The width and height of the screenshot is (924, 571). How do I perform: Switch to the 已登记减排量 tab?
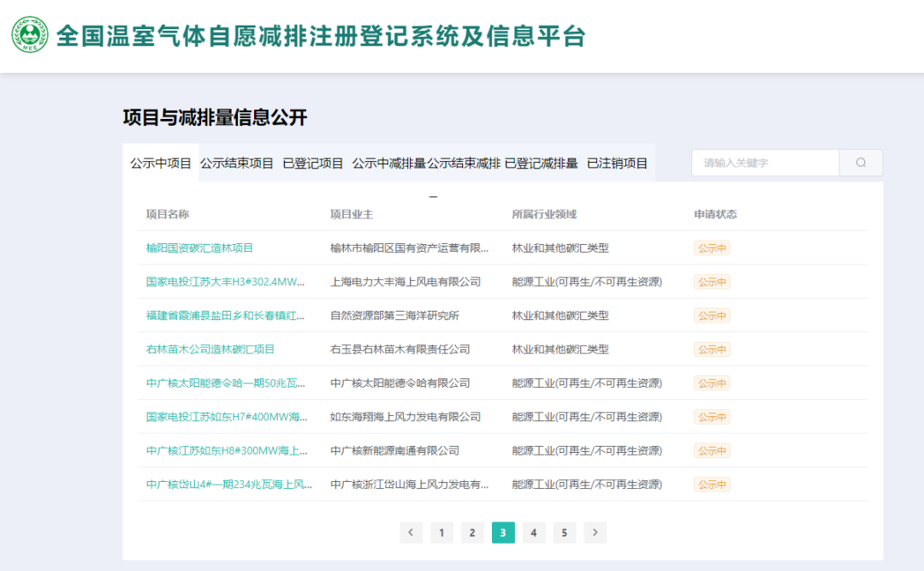541,164
